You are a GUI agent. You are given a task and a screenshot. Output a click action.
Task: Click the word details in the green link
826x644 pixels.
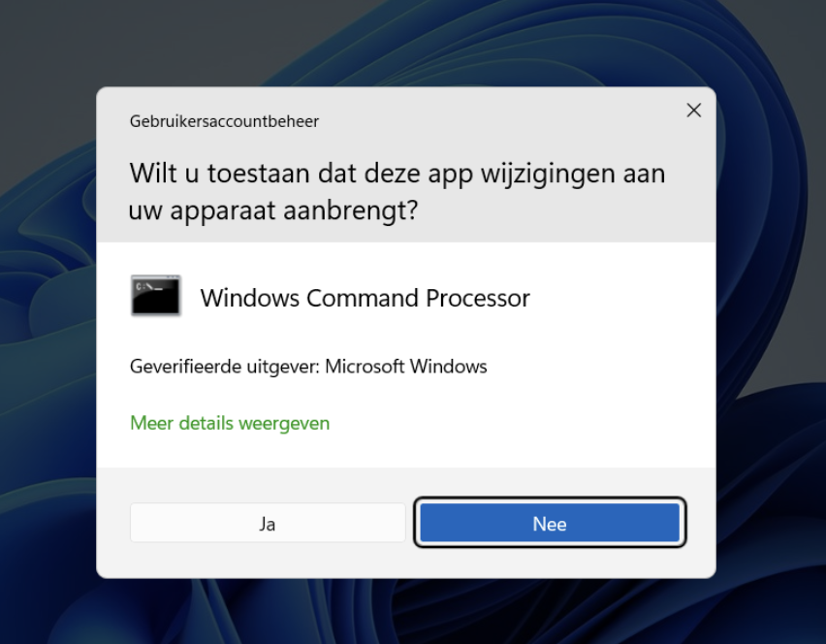[x=206, y=423]
